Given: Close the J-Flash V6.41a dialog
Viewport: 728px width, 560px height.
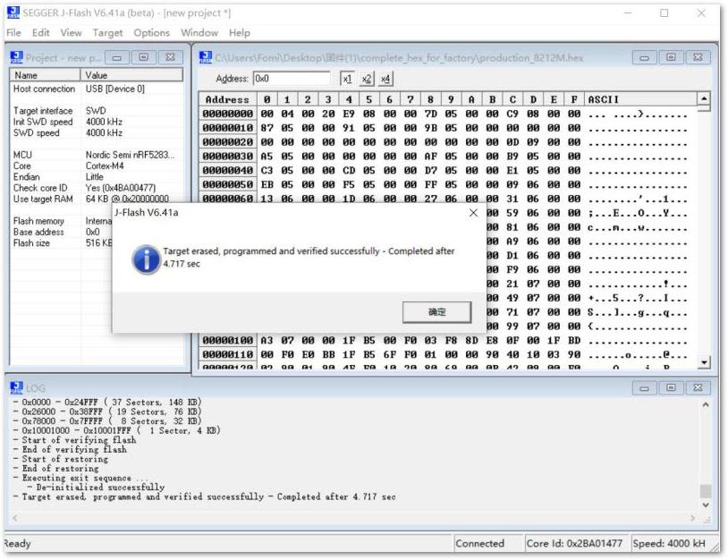Looking at the screenshot, I should pyautogui.click(x=473, y=213).
